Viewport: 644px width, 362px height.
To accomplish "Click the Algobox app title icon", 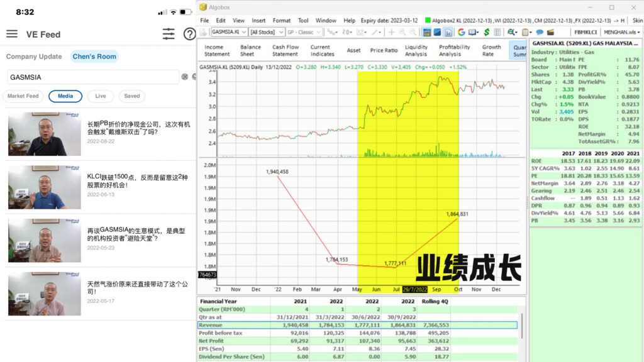I will pyautogui.click(x=203, y=7).
